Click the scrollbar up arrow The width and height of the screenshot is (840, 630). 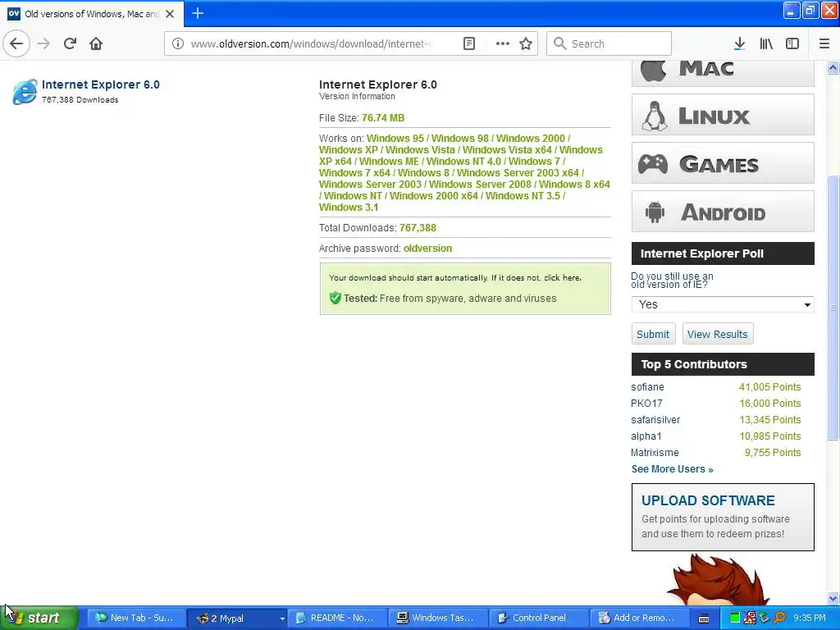pyautogui.click(x=833, y=67)
